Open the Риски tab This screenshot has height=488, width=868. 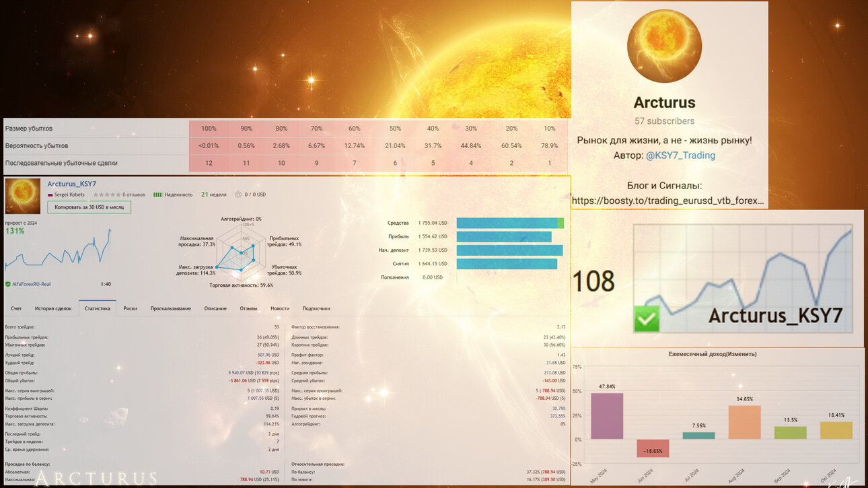coord(131,308)
